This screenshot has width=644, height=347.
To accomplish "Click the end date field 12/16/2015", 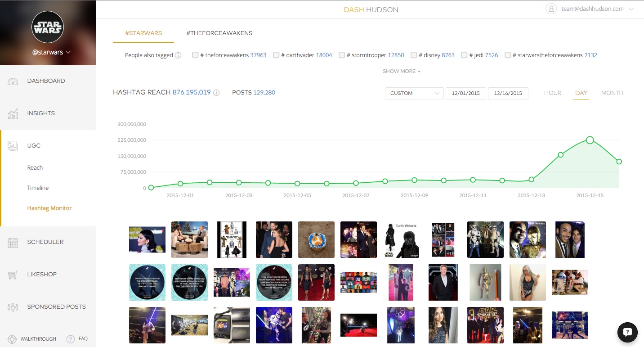I will tap(508, 93).
